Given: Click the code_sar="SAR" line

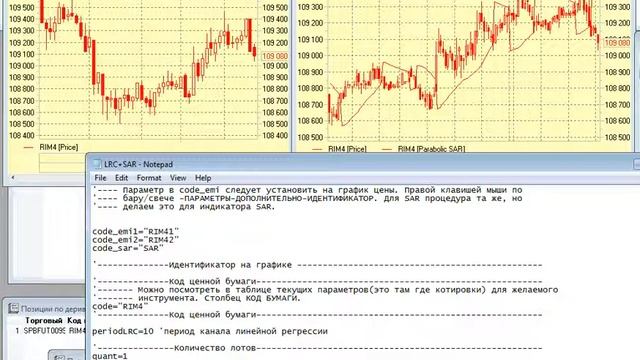Looking at the screenshot, I should point(128,248).
